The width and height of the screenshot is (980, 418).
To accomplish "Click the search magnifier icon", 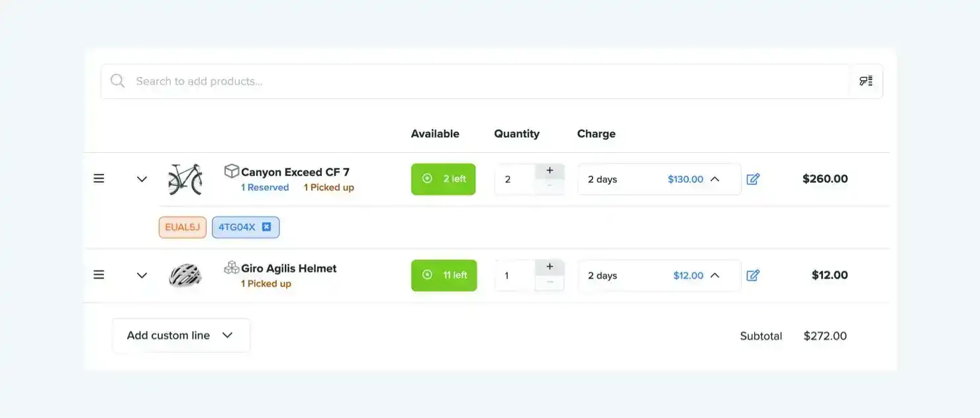I will click(x=118, y=81).
